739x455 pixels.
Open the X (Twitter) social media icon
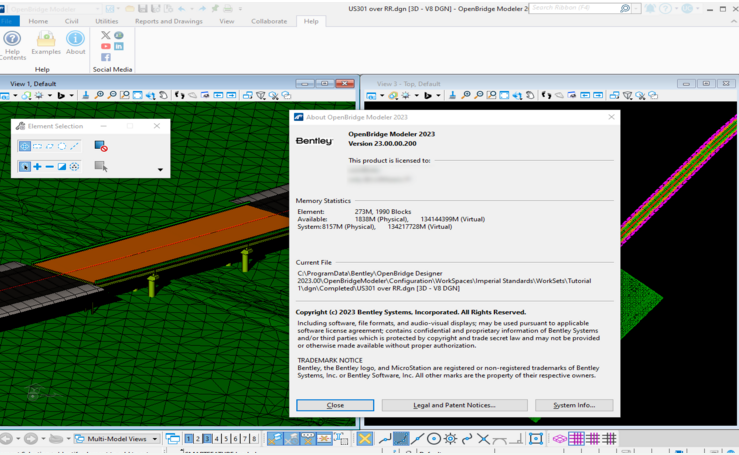(106, 35)
